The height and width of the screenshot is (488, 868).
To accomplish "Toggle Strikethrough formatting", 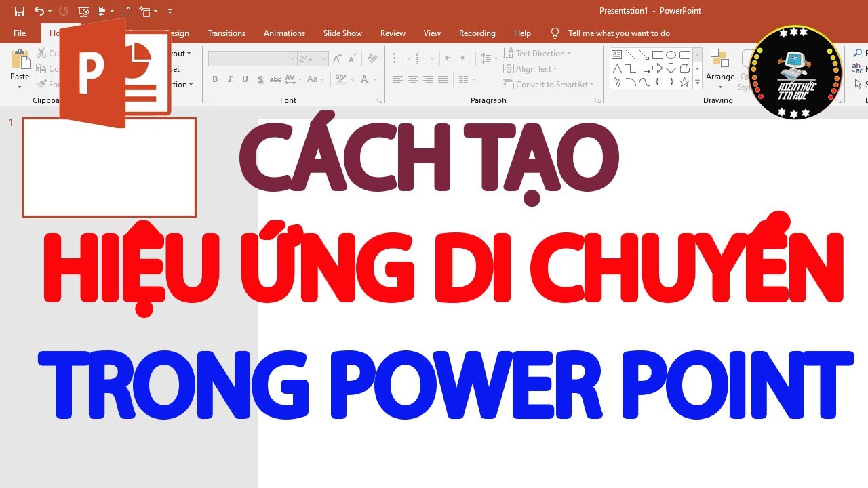I will point(275,79).
